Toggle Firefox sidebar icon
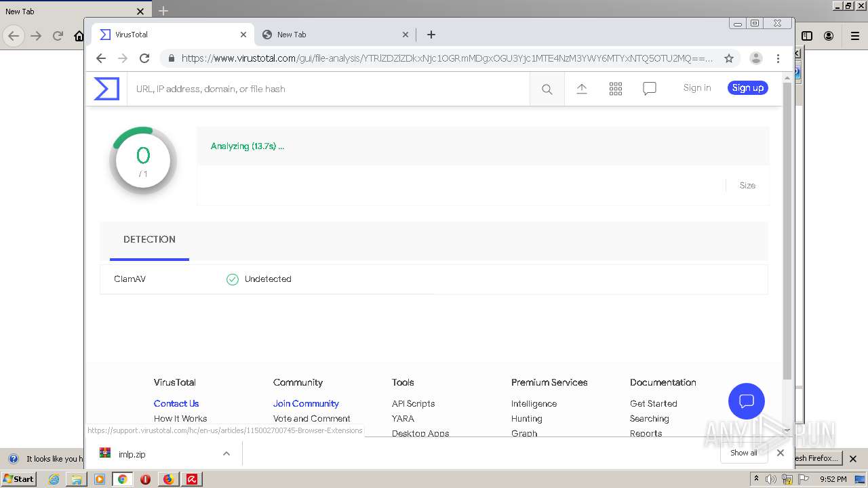The image size is (868, 488). [807, 36]
